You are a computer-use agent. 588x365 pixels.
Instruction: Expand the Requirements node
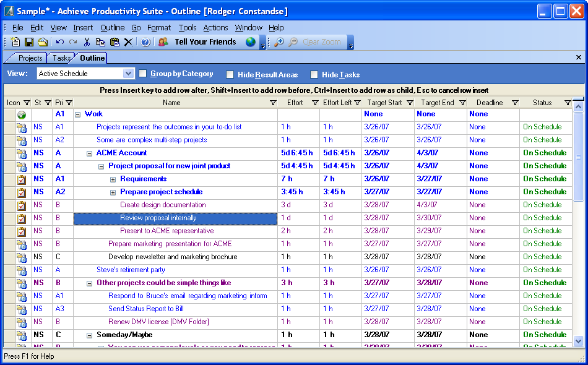click(113, 179)
